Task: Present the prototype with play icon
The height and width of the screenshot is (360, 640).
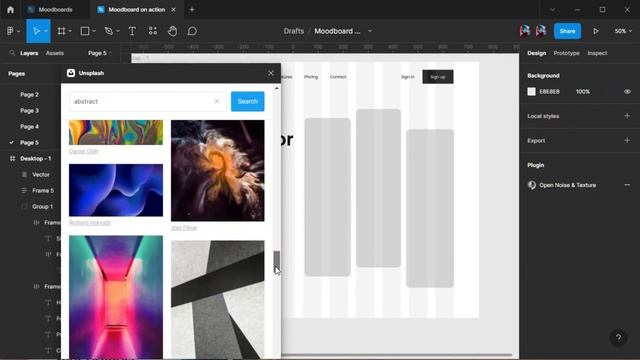Action: (x=596, y=31)
